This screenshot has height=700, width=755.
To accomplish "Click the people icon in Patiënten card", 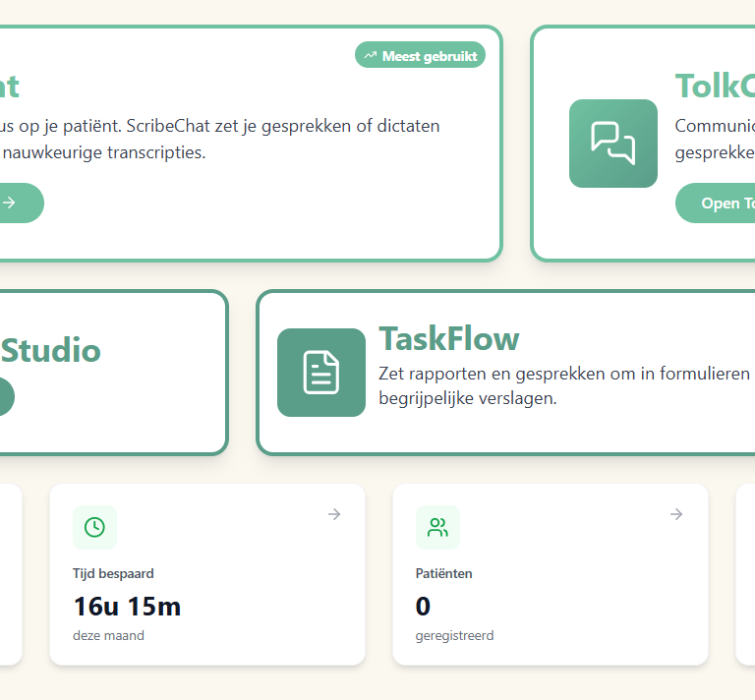I will [437, 527].
